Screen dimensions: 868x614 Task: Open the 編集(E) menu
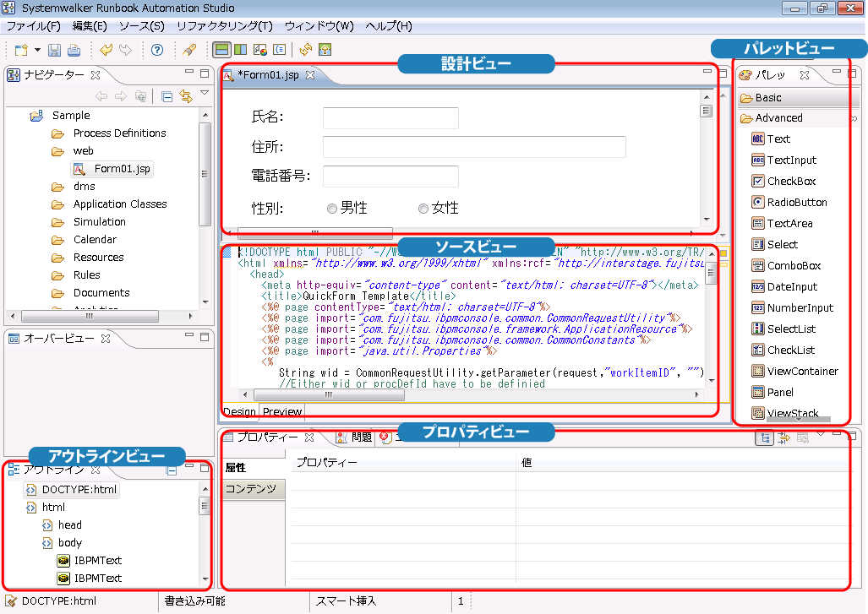click(90, 26)
